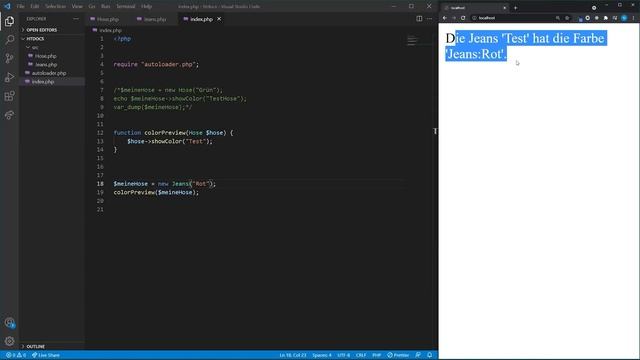Image resolution: width=640 pixels, height=360 pixels.
Task: Click the errors and warnings status indicator
Action: pyautogui.click(x=16, y=355)
